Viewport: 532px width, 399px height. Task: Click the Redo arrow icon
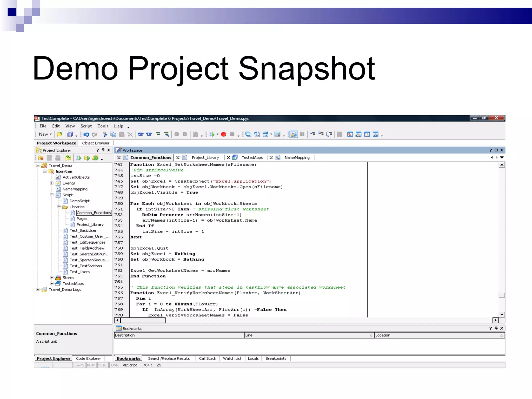pos(95,134)
